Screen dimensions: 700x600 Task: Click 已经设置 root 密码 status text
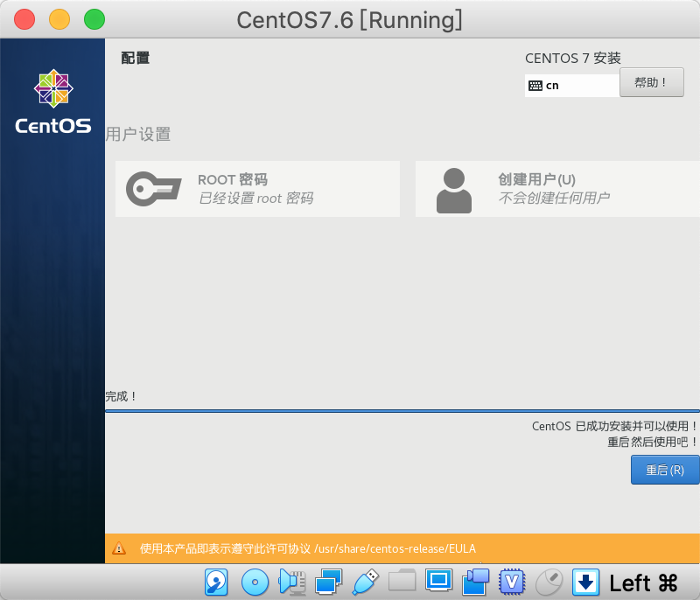tap(255, 198)
